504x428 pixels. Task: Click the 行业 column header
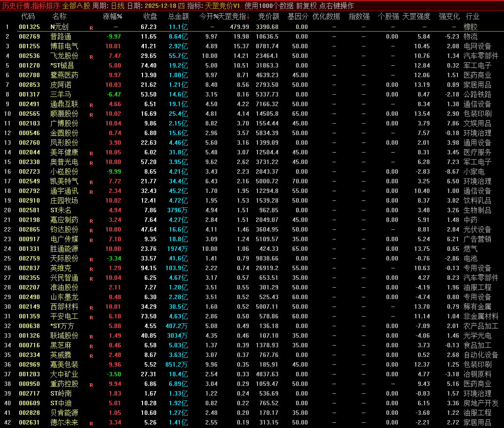tap(472, 17)
